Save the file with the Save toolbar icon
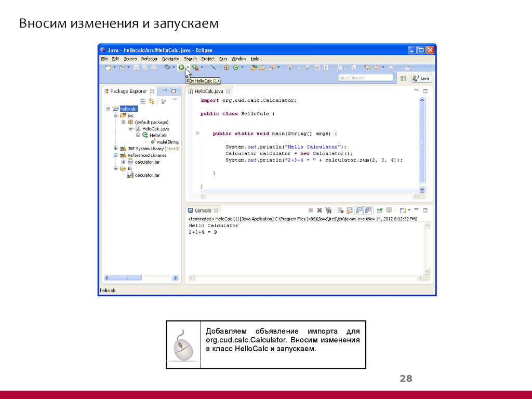Image resolution: width=532 pixels, height=399 pixels. (x=136, y=68)
